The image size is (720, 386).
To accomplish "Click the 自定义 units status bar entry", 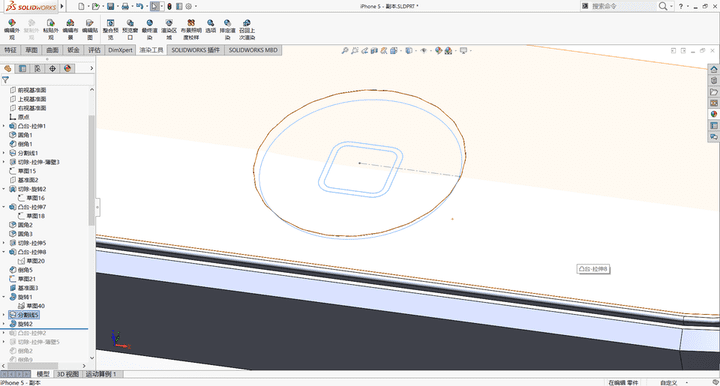I will point(669,382).
